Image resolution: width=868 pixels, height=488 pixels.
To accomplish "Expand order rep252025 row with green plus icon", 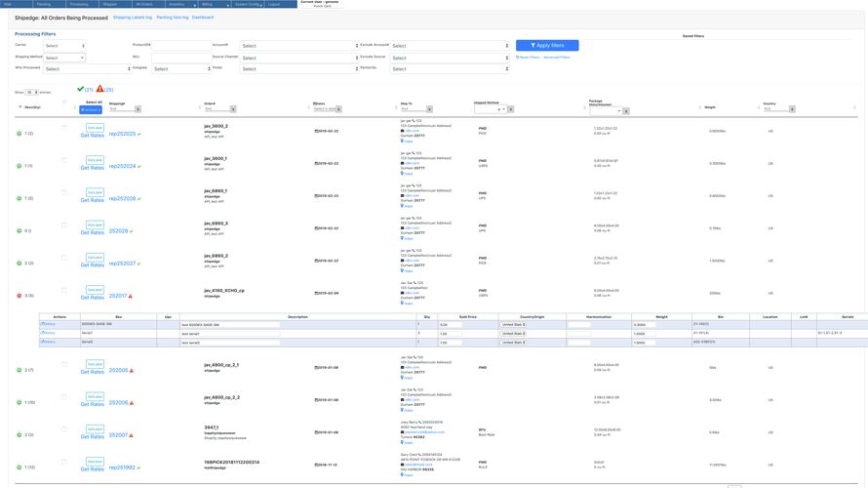I will (x=19, y=134).
